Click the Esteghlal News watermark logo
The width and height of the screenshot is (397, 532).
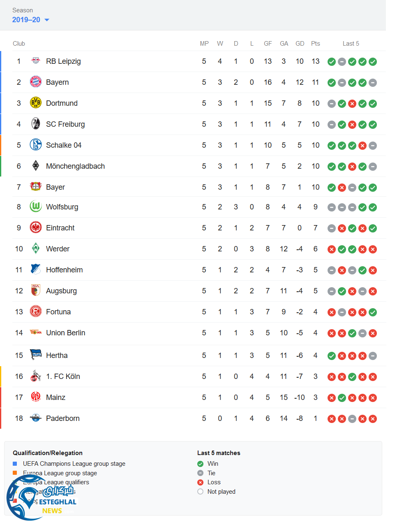pyautogui.click(x=41, y=498)
